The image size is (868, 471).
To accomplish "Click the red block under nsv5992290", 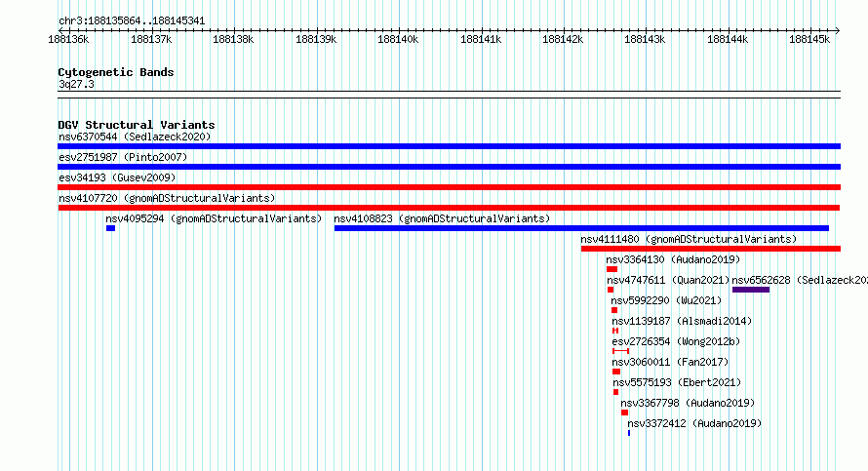I will click(613, 310).
